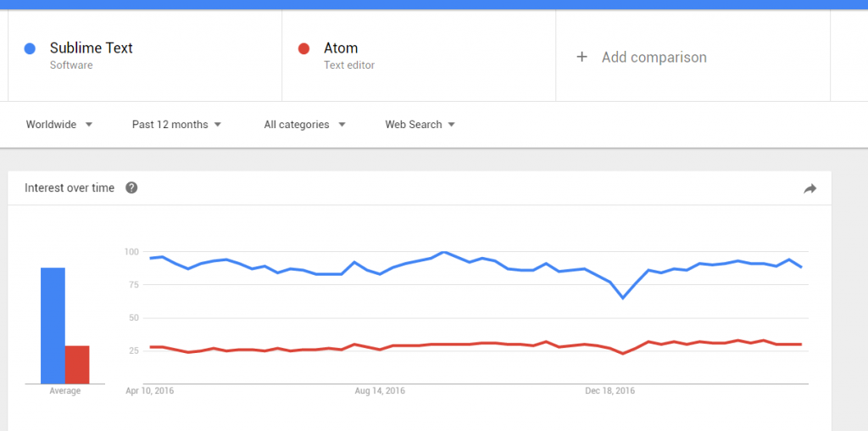Click the Apr 10, 2016 axis label
Screen dimensions: 868x431
coord(149,391)
